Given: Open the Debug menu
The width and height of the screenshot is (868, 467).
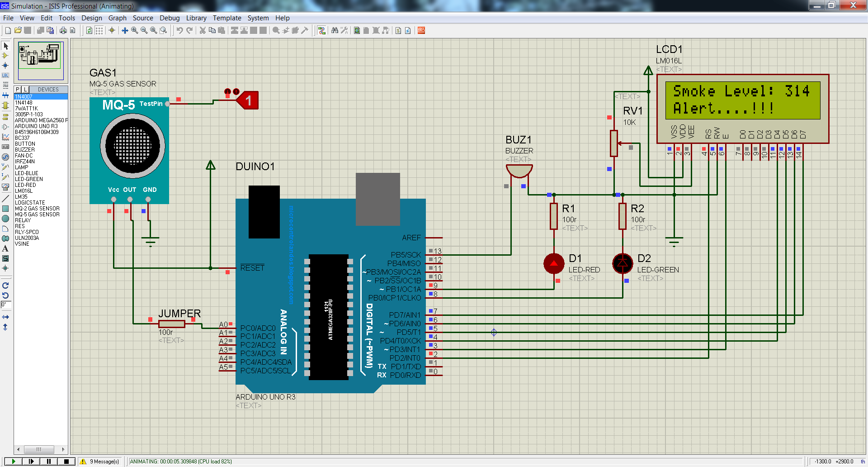Looking at the screenshot, I should 170,18.
